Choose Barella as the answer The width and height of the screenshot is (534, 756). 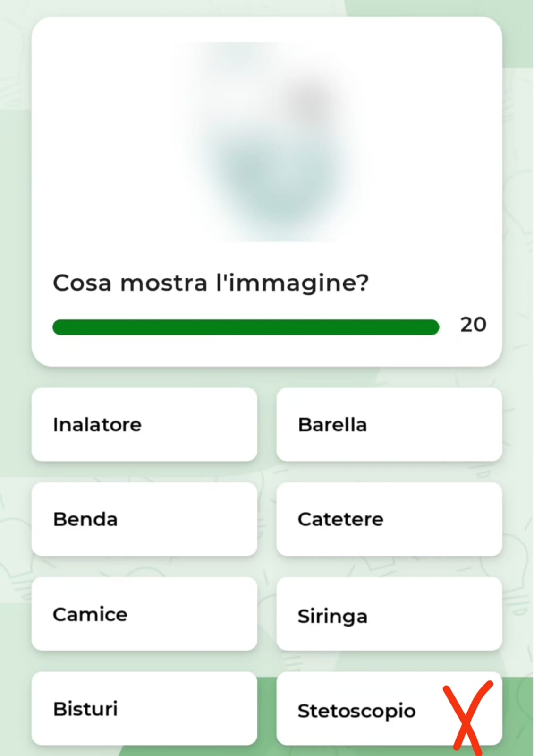pos(389,424)
